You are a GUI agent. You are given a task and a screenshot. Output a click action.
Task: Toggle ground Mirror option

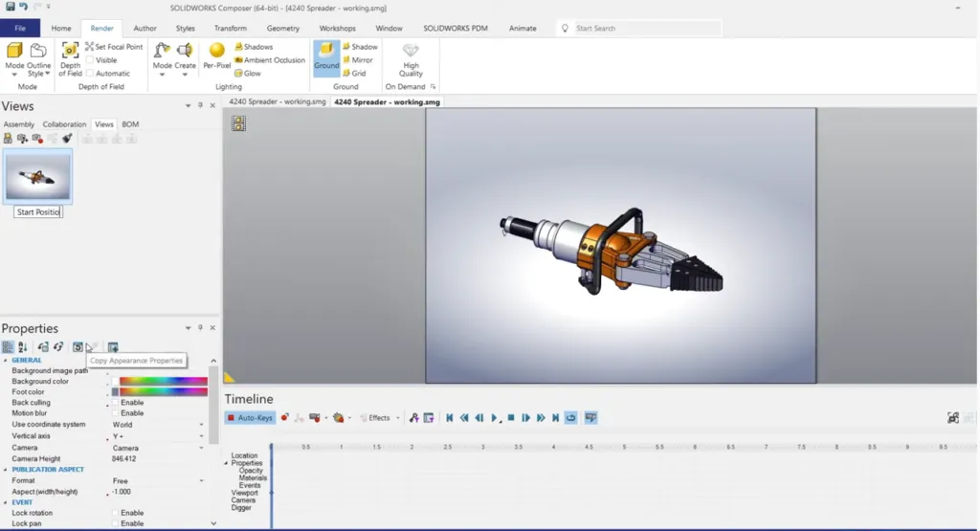point(358,60)
